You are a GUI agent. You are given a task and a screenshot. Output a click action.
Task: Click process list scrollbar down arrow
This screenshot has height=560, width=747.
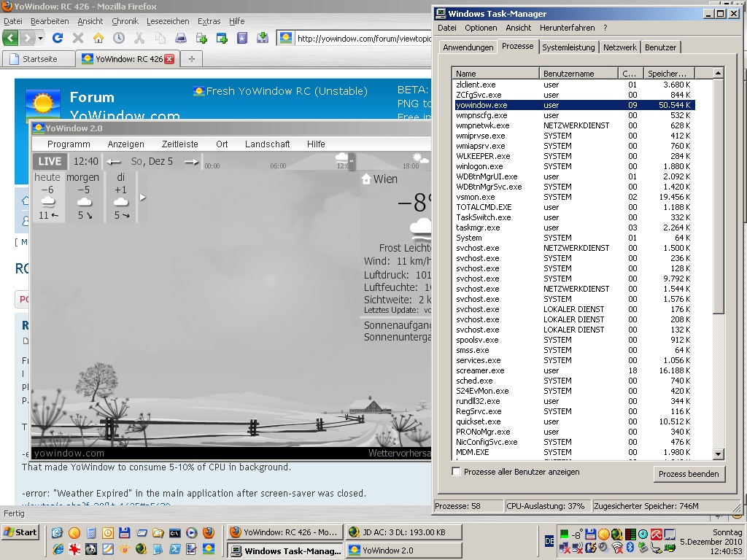719,454
